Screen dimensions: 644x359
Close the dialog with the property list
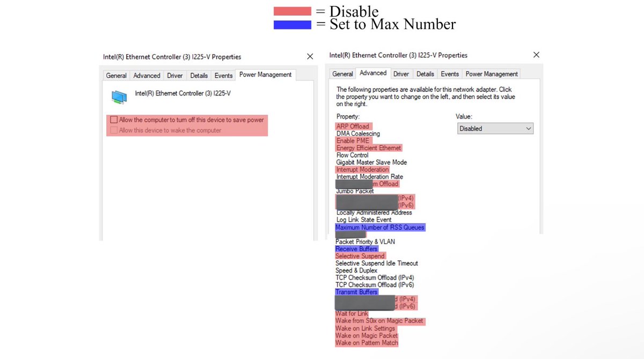536,55
